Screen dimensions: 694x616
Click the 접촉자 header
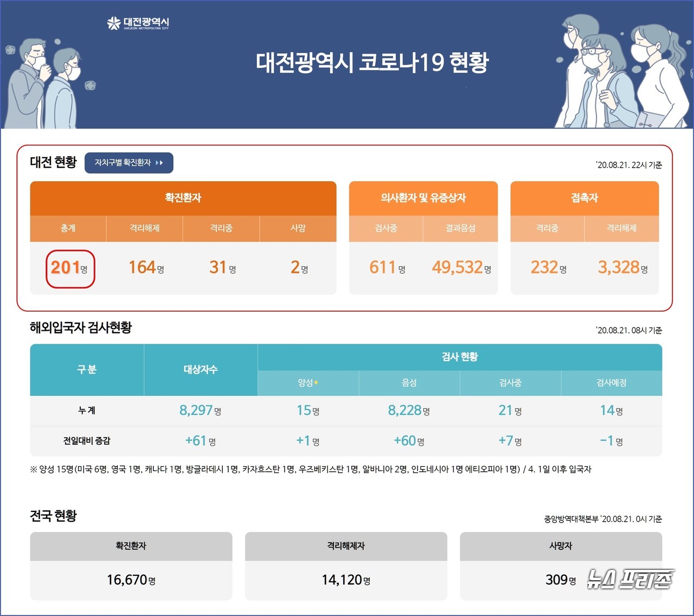tap(584, 198)
